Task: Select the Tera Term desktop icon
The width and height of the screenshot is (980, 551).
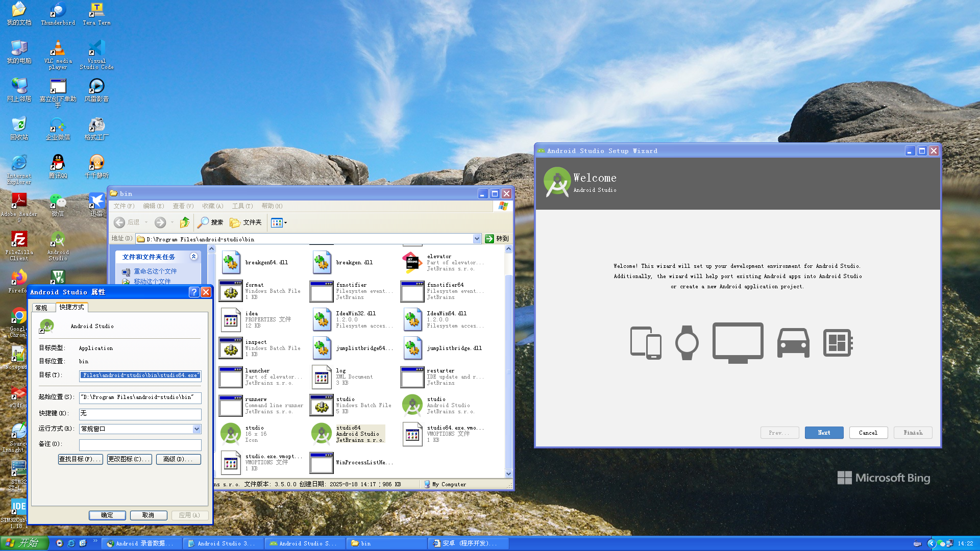Action: [x=96, y=14]
